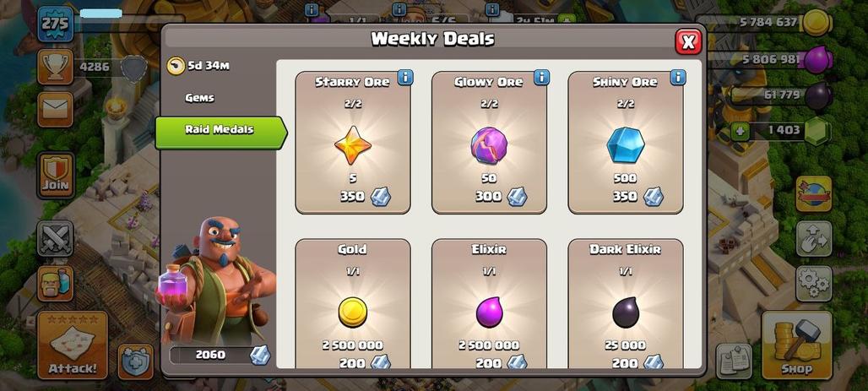Close the Weekly Deals window
This screenshot has width=868, height=391.
click(x=688, y=41)
